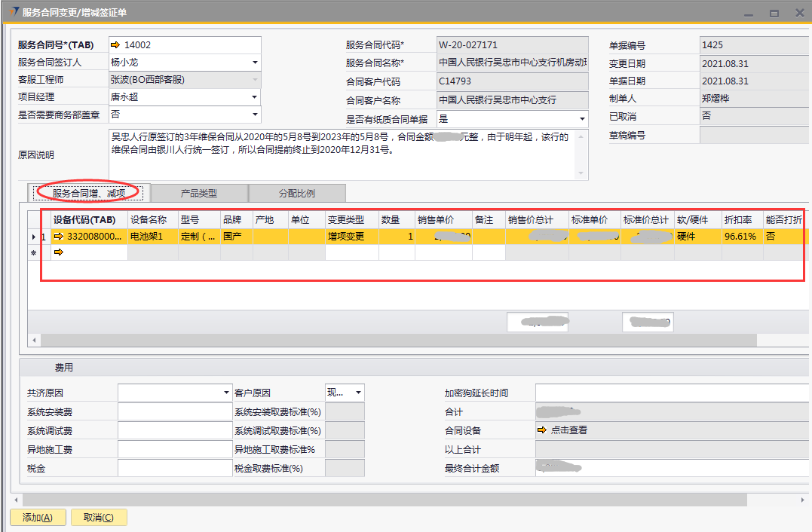812x532 pixels.
Task: Open the 共济原因 dropdown
Action: click(227, 393)
